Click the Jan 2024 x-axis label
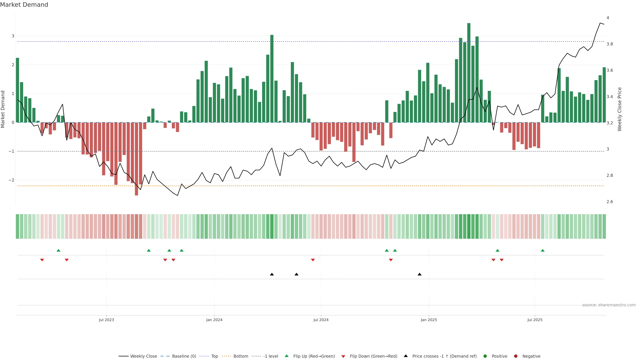This screenshot has width=644, height=362. [214, 320]
